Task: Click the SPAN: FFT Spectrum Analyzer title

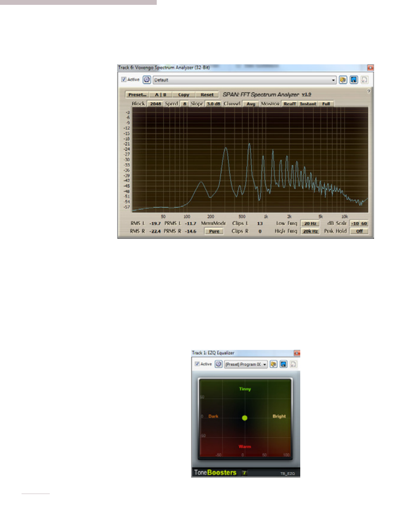Action: pyautogui.click(x=261, y=94)
